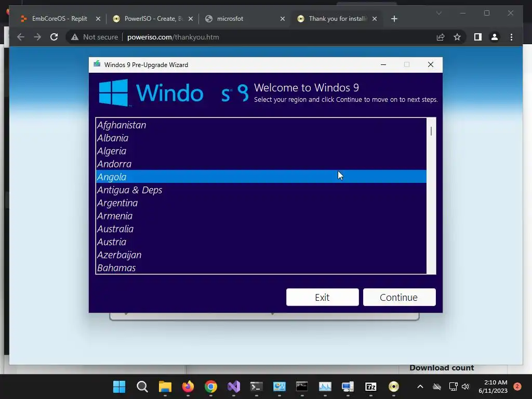532x399 pixels.
Task: Open the performance monitor taskbar icon
Action: click(325, 387)
